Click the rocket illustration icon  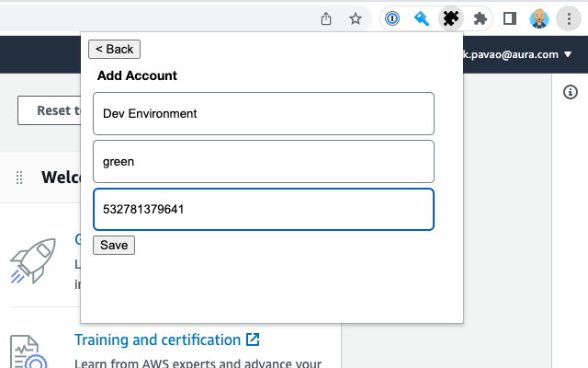tap(33, 260)
